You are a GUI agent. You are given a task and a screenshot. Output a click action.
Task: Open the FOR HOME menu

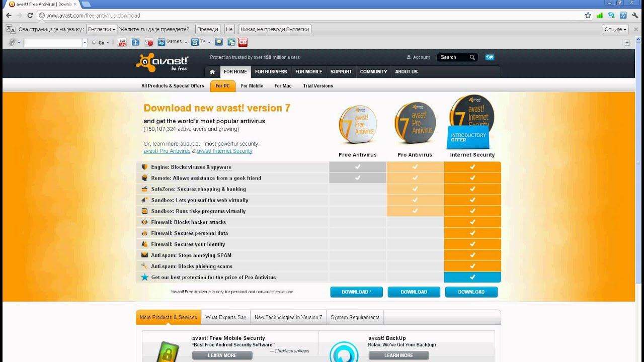point(235,72)
